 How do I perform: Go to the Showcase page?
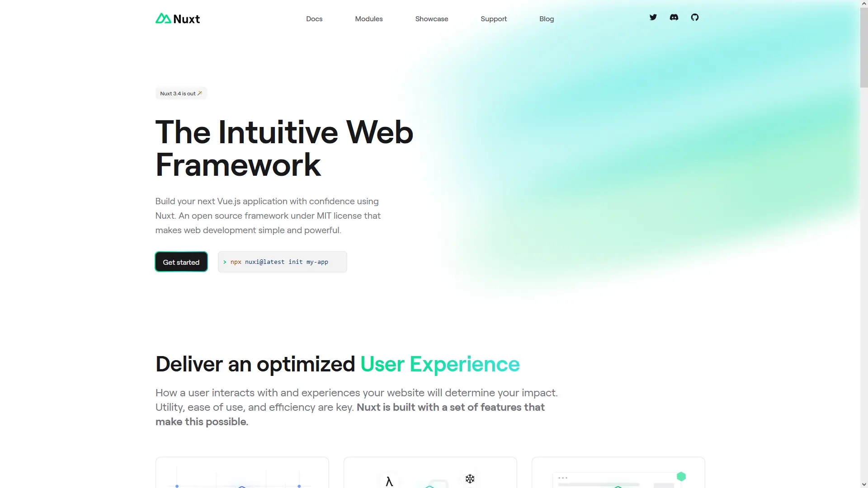pos(431,19)
